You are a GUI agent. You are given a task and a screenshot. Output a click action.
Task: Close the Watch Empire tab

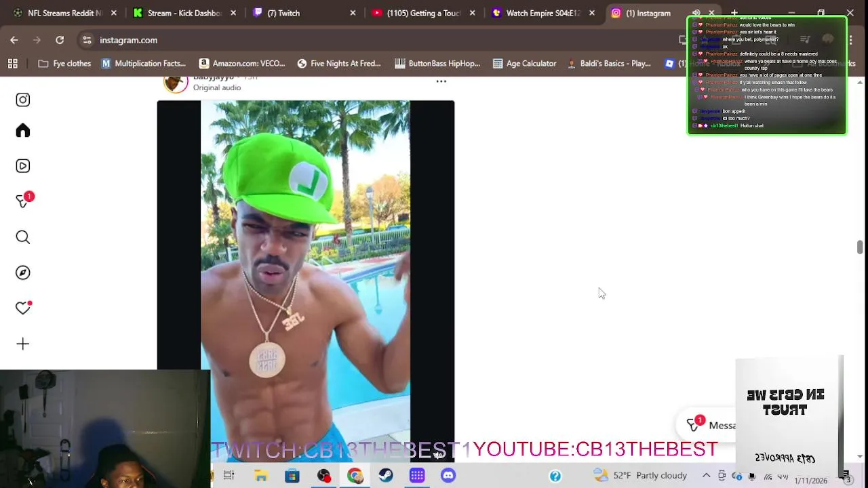pos(592,13)
